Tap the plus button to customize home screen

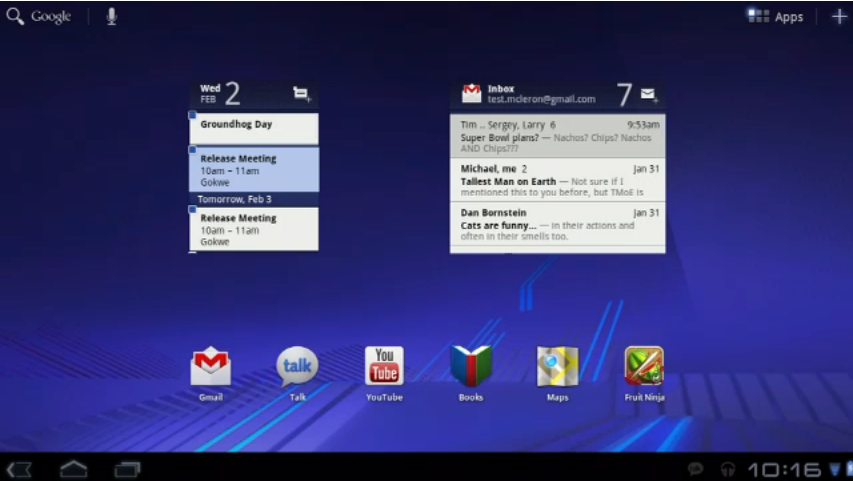(838, 17)
